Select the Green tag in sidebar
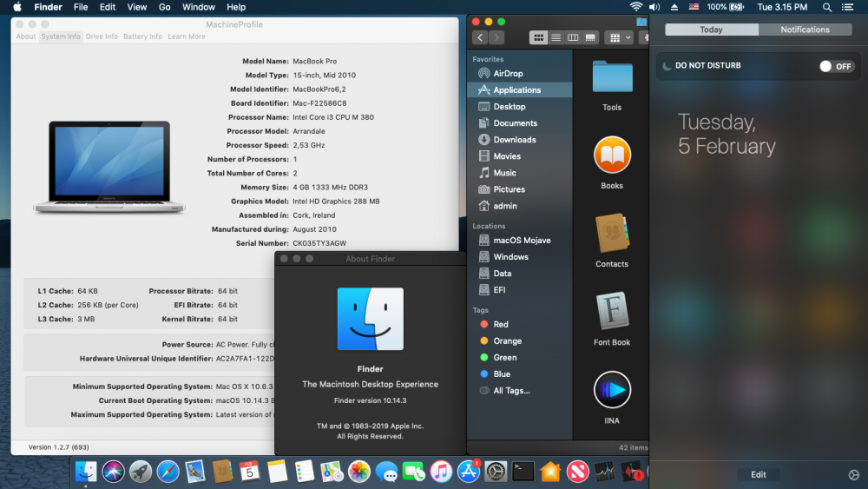The width and height of the screenshot is (868, 489). tap(520, 358)
